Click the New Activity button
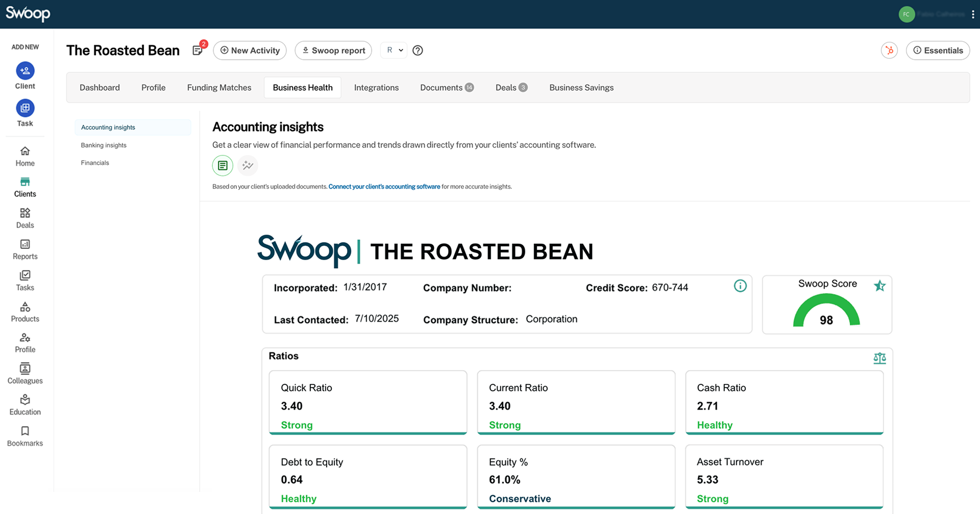The width and height of the screenshot is (980, 514). click(250, 50)
